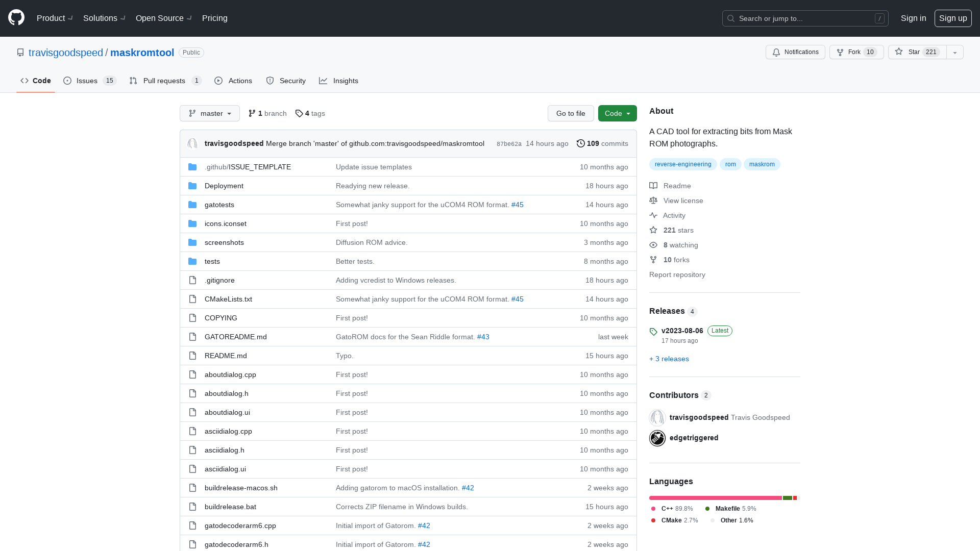
Task: Click the repository book icon beside travisgoodspeed
Action: click(20, 53)
